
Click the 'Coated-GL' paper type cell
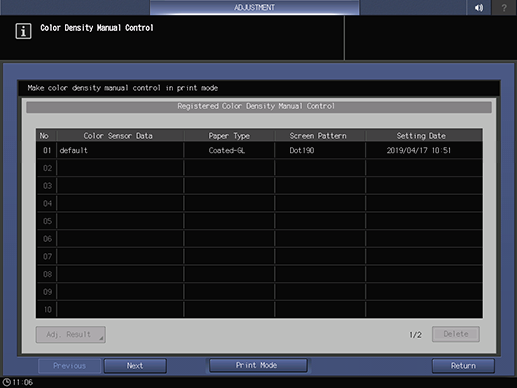pyautogui.click(x=229, y=150)
